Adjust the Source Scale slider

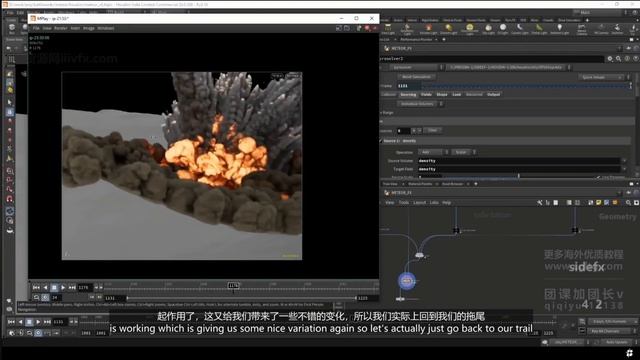point(518,177)
